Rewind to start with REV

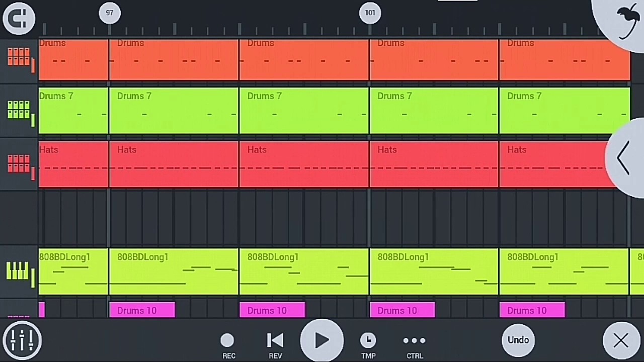[275, 346]
